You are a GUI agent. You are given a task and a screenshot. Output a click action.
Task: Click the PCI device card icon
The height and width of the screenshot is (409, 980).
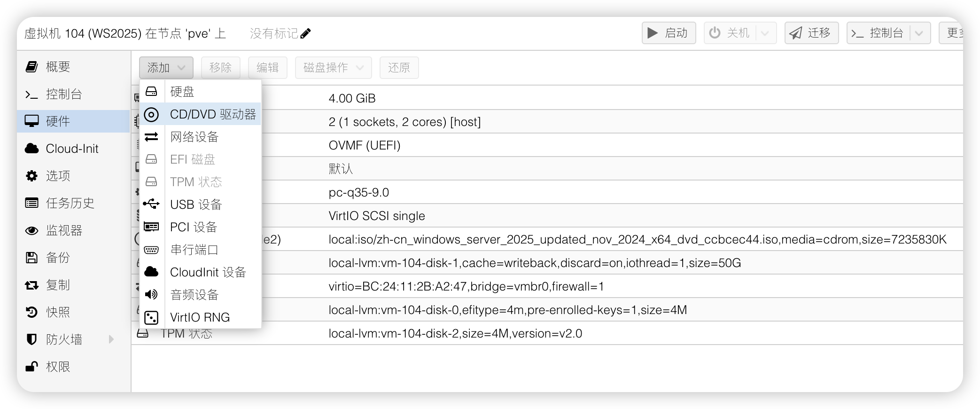[x=151, y=227]
